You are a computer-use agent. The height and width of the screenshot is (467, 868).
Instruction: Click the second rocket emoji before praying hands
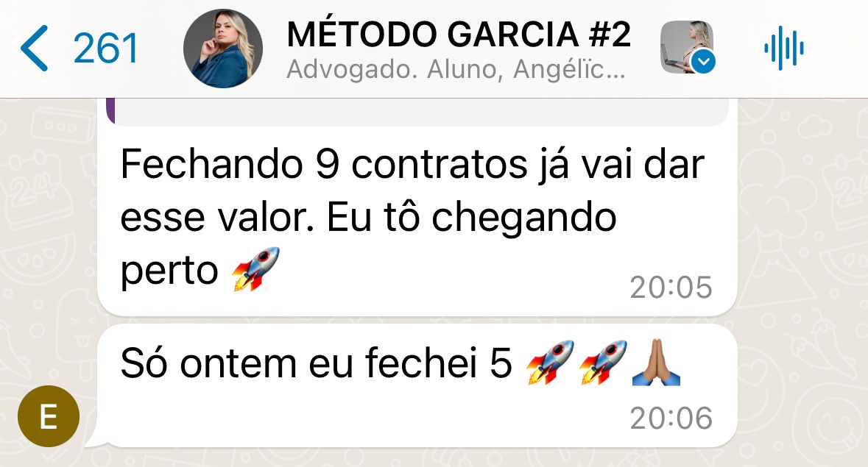tap(603, 363)
